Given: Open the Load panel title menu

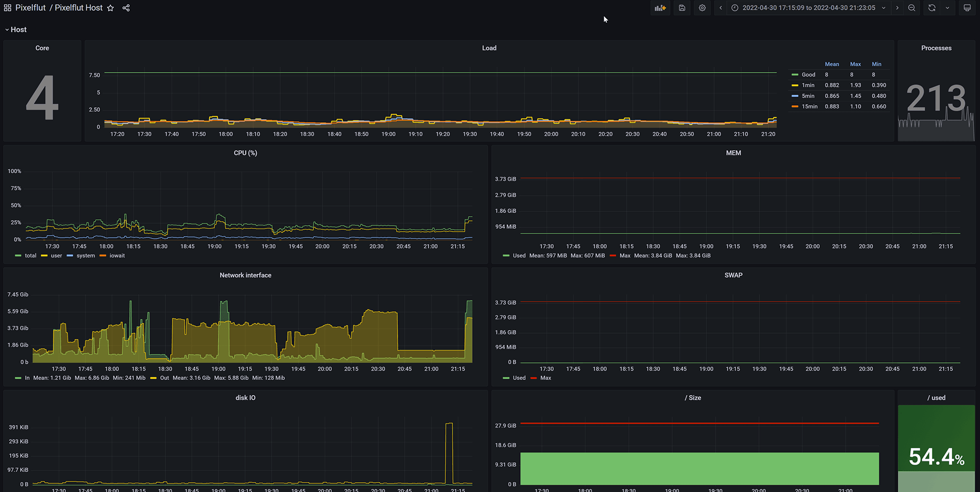Looking at the screenshot, I should (489, 48).
